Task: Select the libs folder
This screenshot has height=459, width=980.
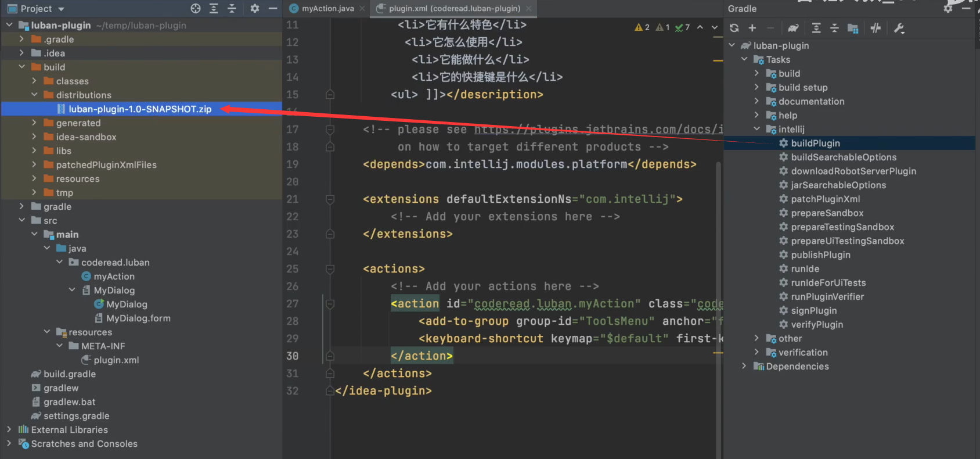Action: coord(63,150)
